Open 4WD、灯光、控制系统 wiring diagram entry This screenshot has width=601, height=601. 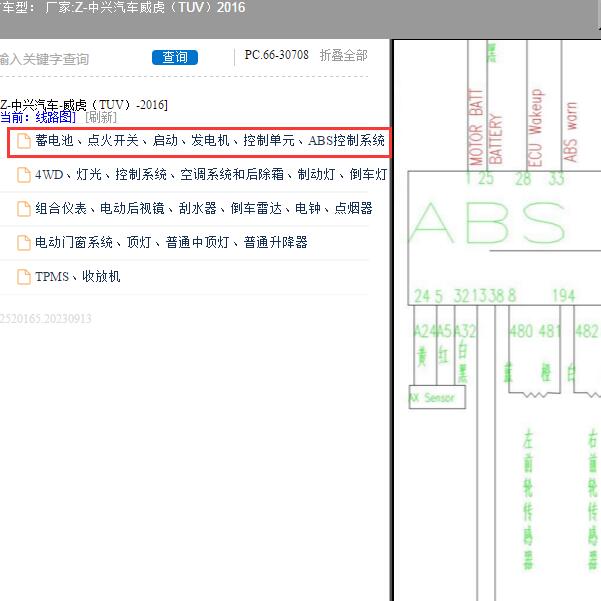coord(211,174)
